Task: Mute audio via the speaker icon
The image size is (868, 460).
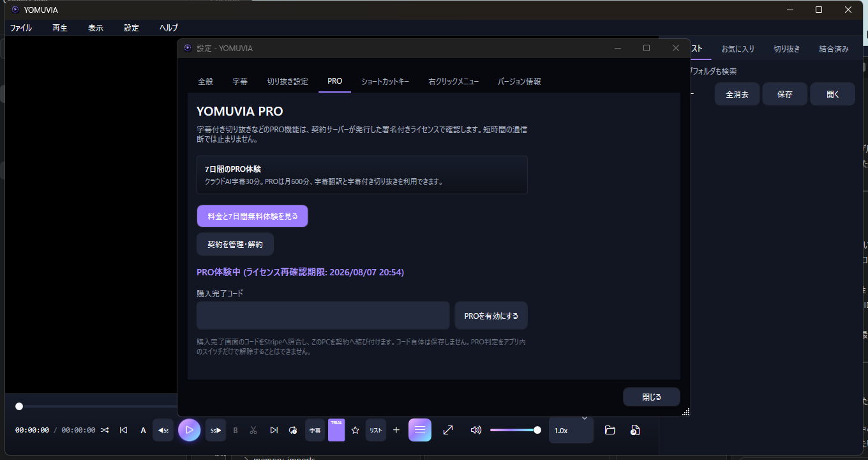Action: pyautogui.click(x=475, y=430)
